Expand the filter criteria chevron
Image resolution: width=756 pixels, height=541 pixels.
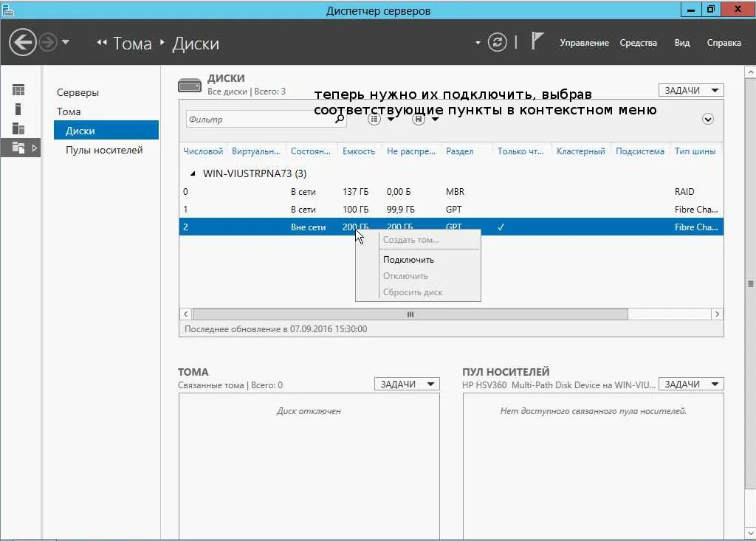pos(707,119)
